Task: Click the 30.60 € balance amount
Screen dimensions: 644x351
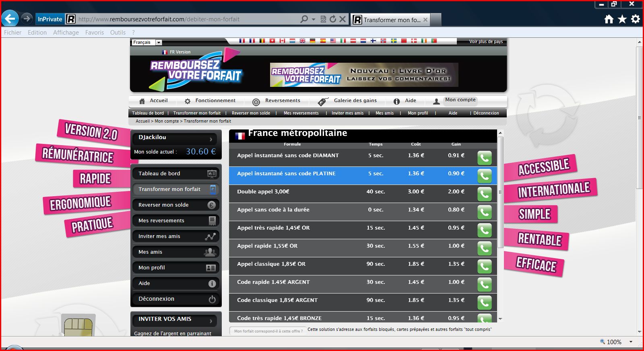Action: (x=201, y=152)
